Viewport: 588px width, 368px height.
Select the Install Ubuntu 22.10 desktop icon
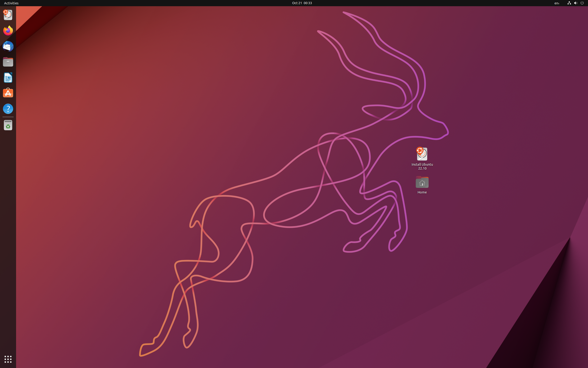pyautogui.click(x=422, y=158)
